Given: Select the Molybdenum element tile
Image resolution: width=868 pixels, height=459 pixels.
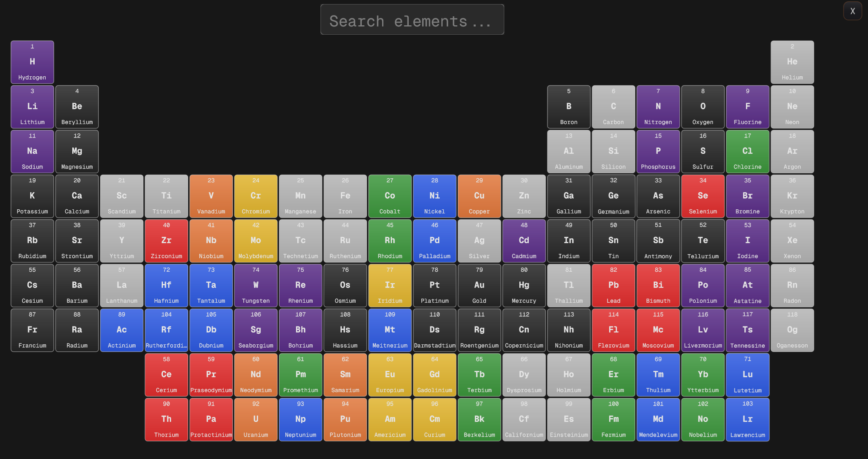Looking at the screenshot, I should 256,241.
